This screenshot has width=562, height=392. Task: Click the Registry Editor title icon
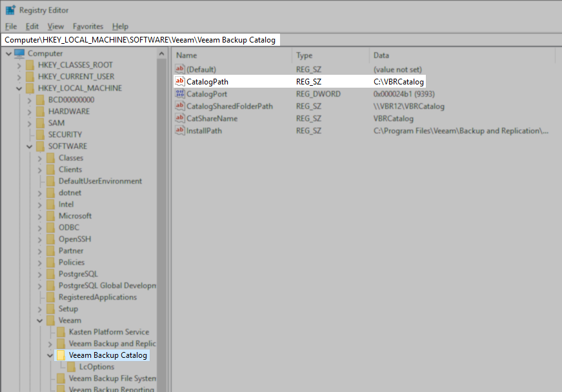coord(10,10)
